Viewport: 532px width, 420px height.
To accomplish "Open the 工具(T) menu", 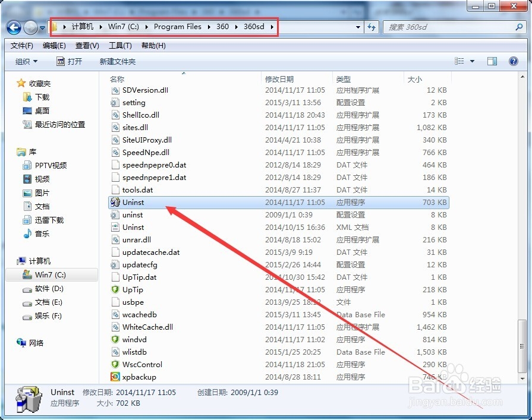I will pyautogui.click(x=120, y=45).
